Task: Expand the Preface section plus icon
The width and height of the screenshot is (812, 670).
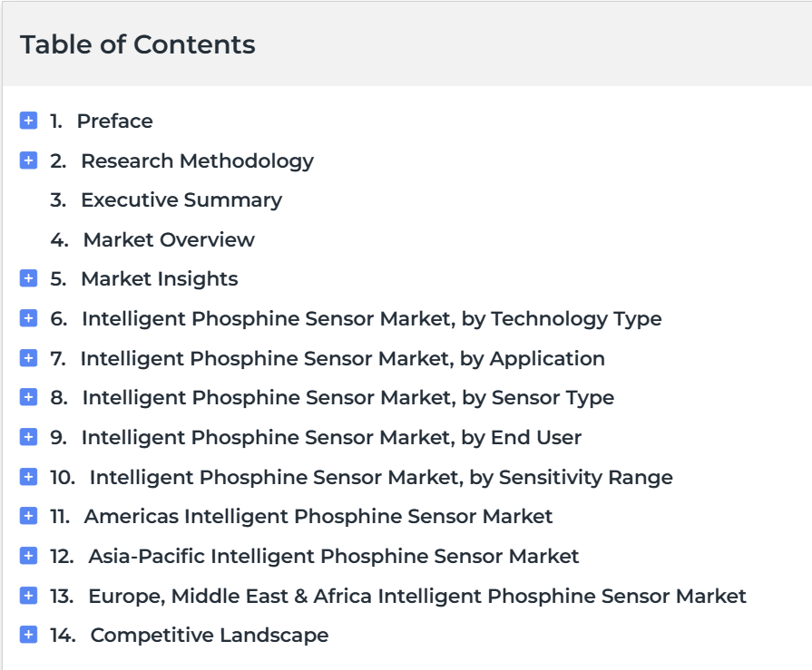Action: (x=28, y=121)
